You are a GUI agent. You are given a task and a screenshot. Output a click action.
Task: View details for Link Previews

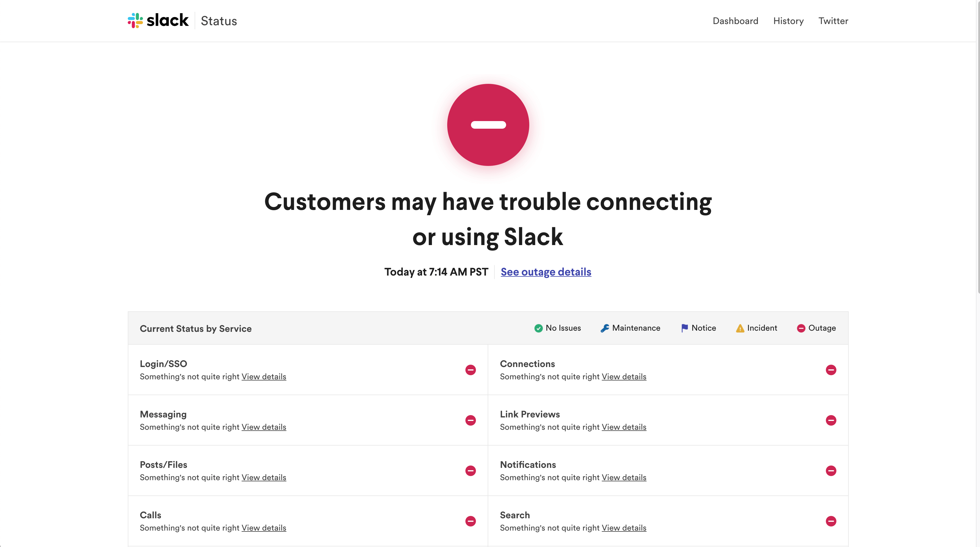pyautogui.click(x=624, y=427)
